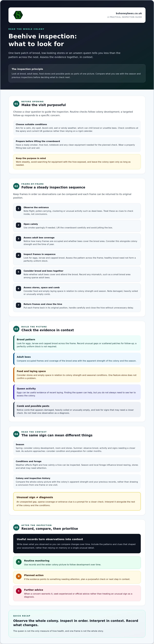Click the 04 Read the context badge
Viewport: 154px width, 644px height.
click(16, 434)
